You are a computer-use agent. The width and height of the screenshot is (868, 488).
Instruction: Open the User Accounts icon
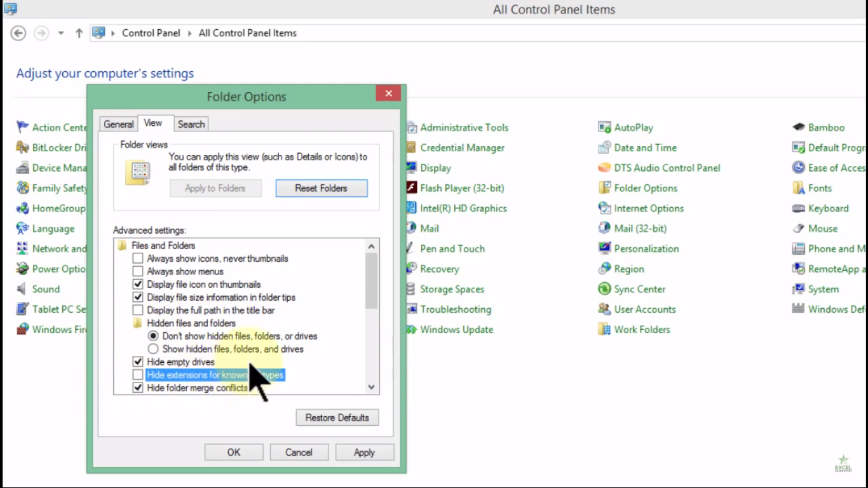click(x=637, y=309)
